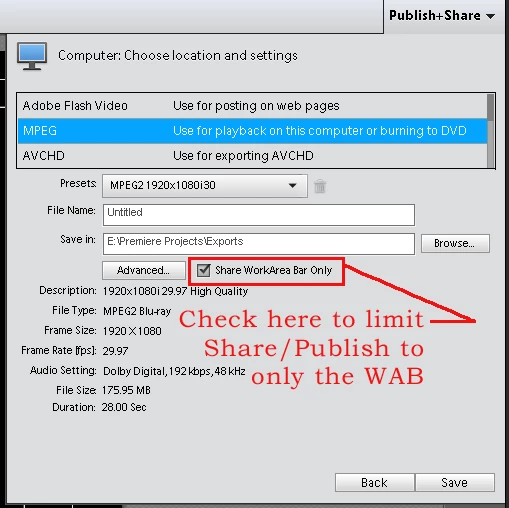Click the MPEG2 1920x1080i30 preset text
This screenshot has width=509, height=508.
163,185
